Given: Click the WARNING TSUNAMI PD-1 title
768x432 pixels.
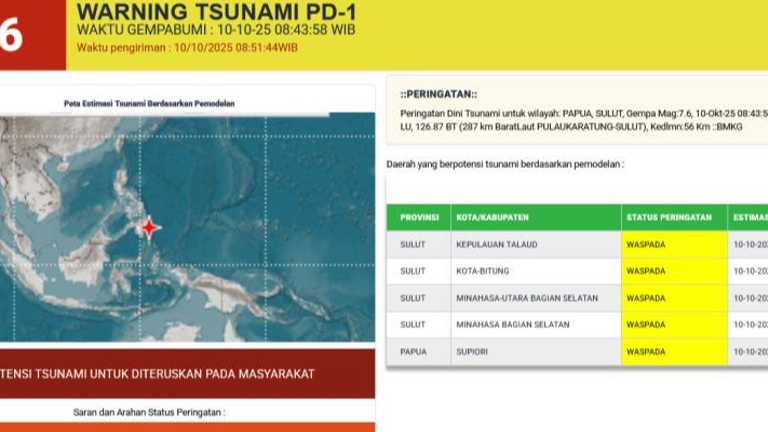Looking at the screenshot, I should pyautogui.click(x=215, y=12).
